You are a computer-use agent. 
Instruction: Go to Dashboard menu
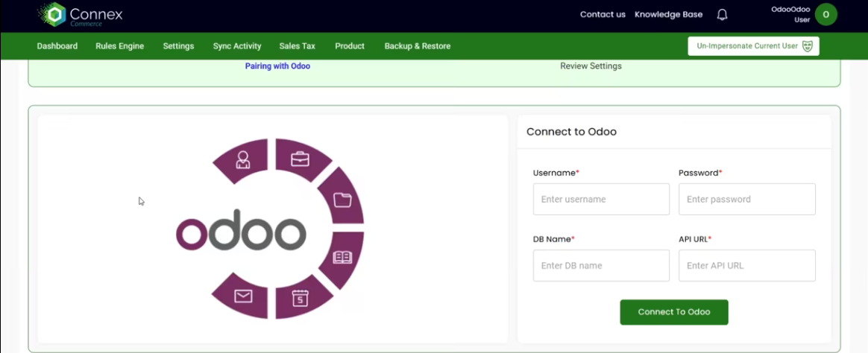[x=57, y=46]
